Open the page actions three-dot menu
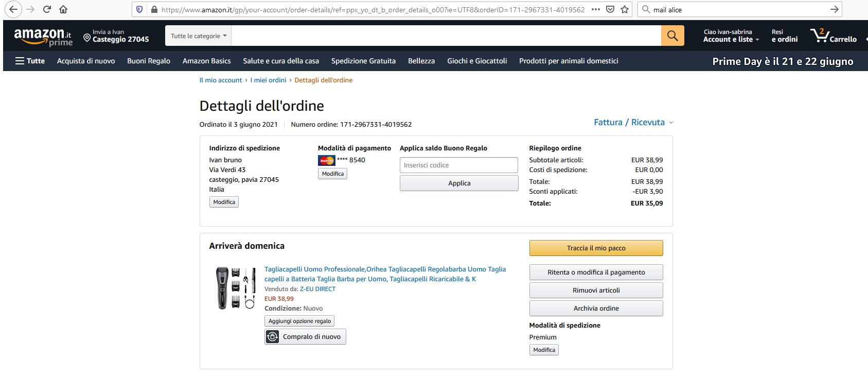 click(x=596, y=9)
